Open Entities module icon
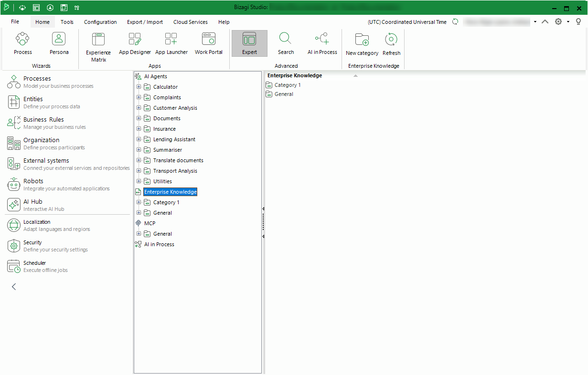 (x=14, y=102)
